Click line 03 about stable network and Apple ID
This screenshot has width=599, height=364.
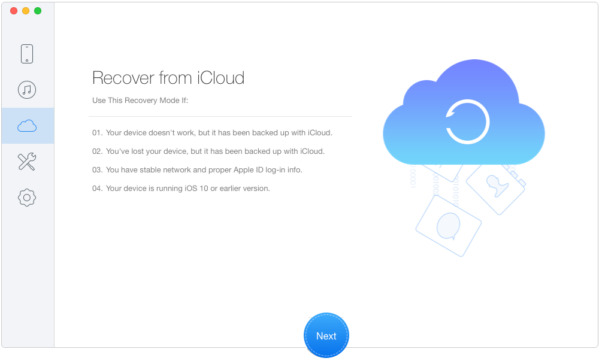pos(197,170)
